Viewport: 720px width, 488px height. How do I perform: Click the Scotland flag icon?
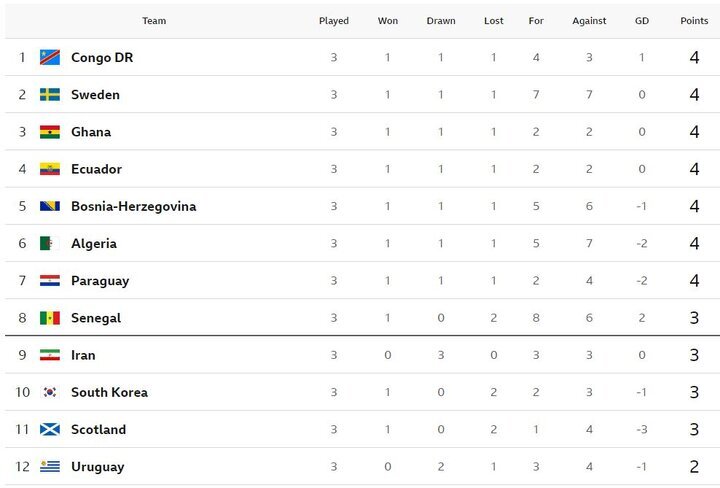coord(50,429)
